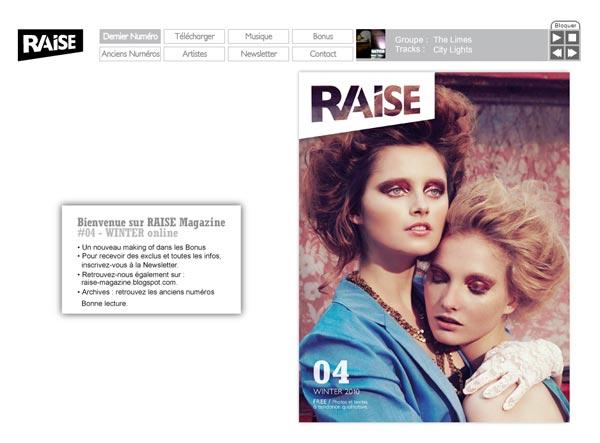Click the line about making of dans les Bonus
This screenshot has width=600, height=443.
(x=143, y=247)
